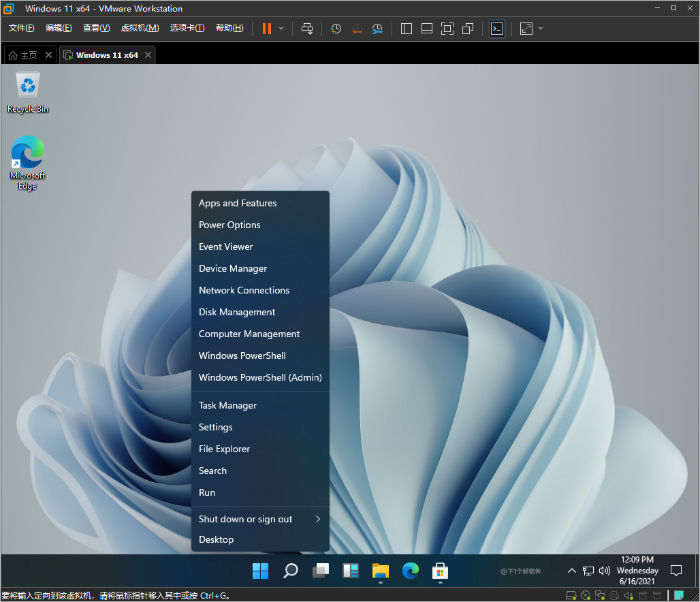Image resolution: width=700 pixels, height=602 pixels.
Task: Toggle the sidebar library panel view
Action: [x=407, y=29]
